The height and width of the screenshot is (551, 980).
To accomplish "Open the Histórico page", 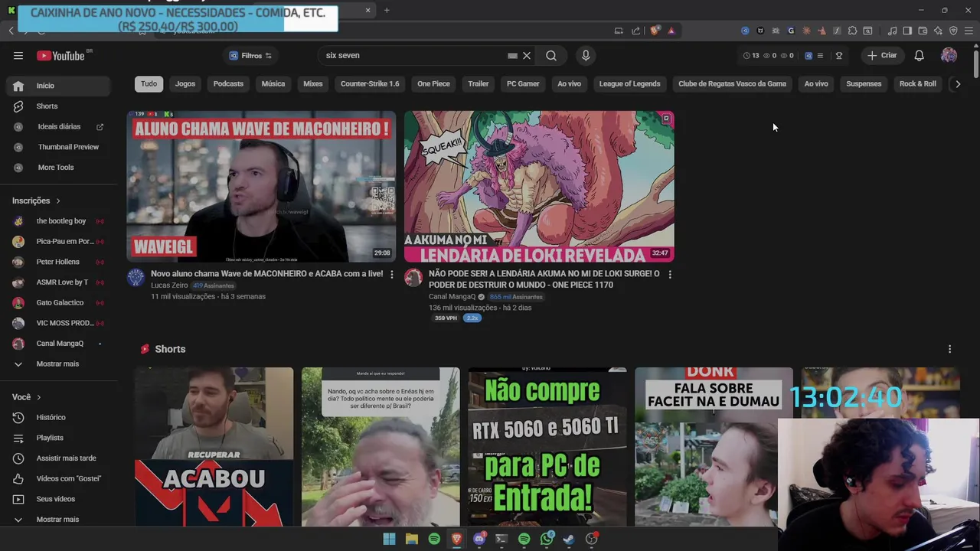I will point(57,417).
